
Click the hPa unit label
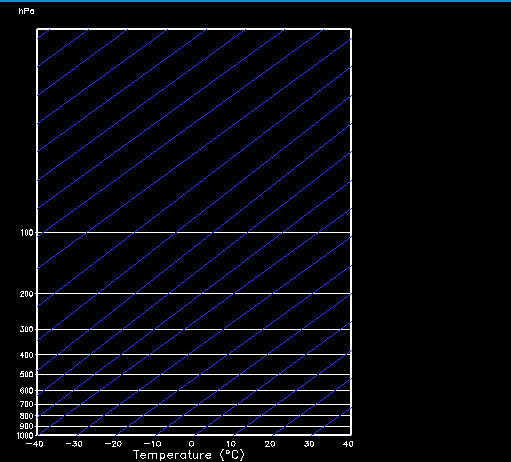(26, 11)
